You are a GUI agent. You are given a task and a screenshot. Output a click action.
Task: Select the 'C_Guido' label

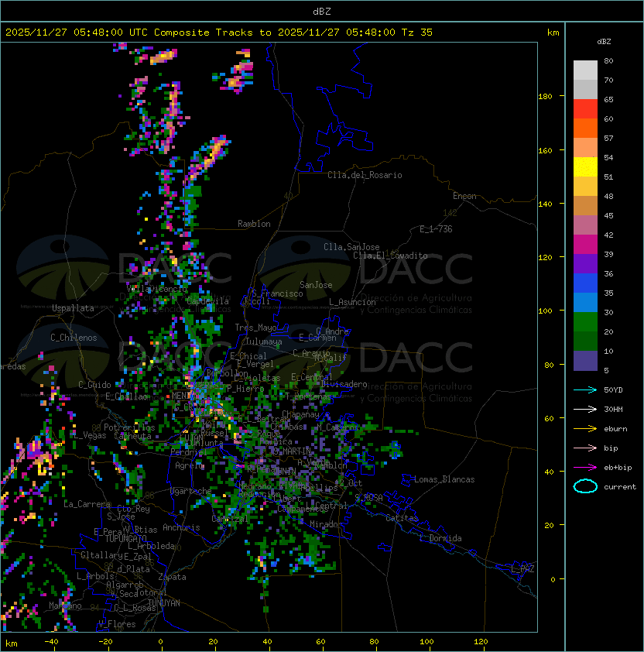click(x=94, y=385)
